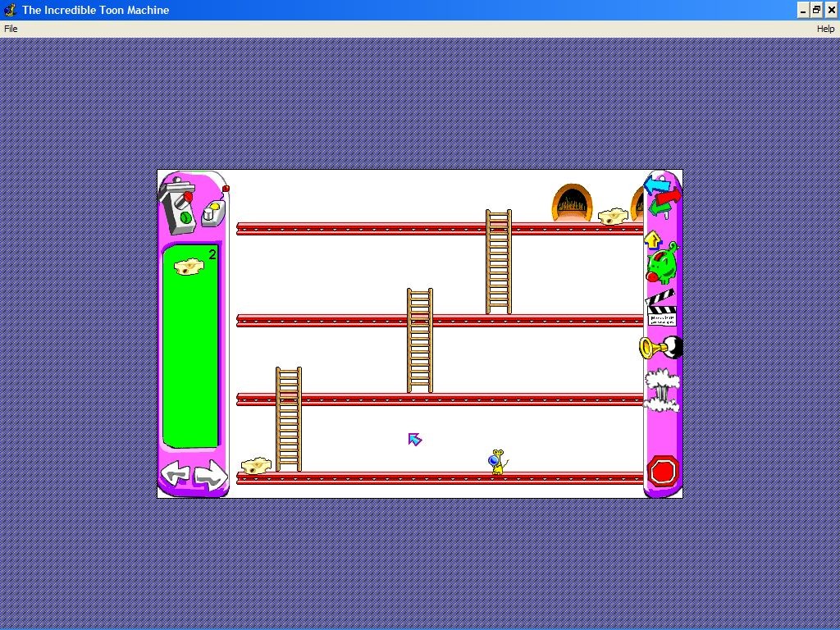Click the full mouse hole on top platform
This screenshot has height=630, width=840.
pos(572,203)
